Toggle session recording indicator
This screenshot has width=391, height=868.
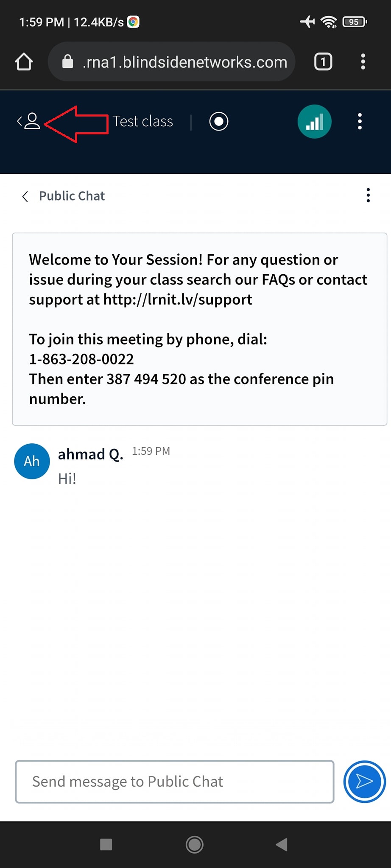[218, 122]
